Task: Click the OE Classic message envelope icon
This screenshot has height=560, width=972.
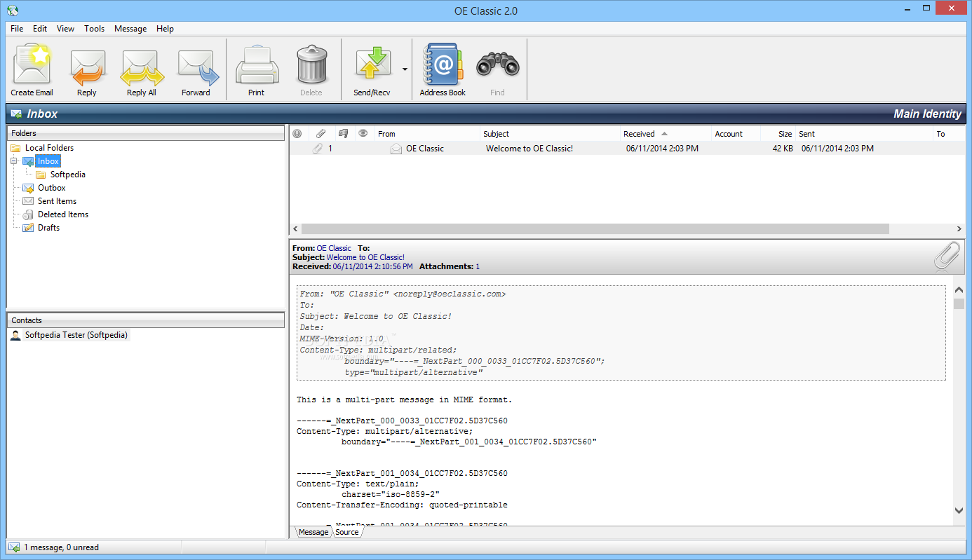Action: click(x=396, y=149)
